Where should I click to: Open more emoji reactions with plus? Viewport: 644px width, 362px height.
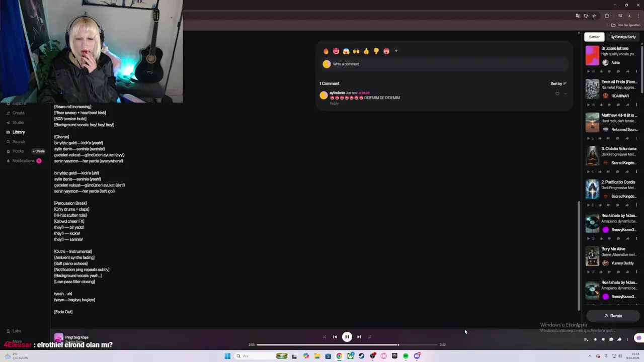pyautogui.click(x=396, y=51)
